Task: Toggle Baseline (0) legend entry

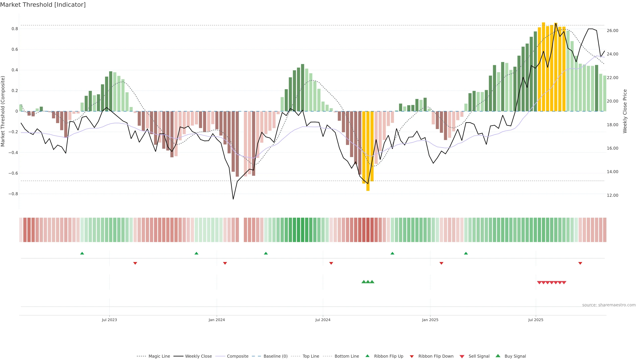Action: click(276, 356)
